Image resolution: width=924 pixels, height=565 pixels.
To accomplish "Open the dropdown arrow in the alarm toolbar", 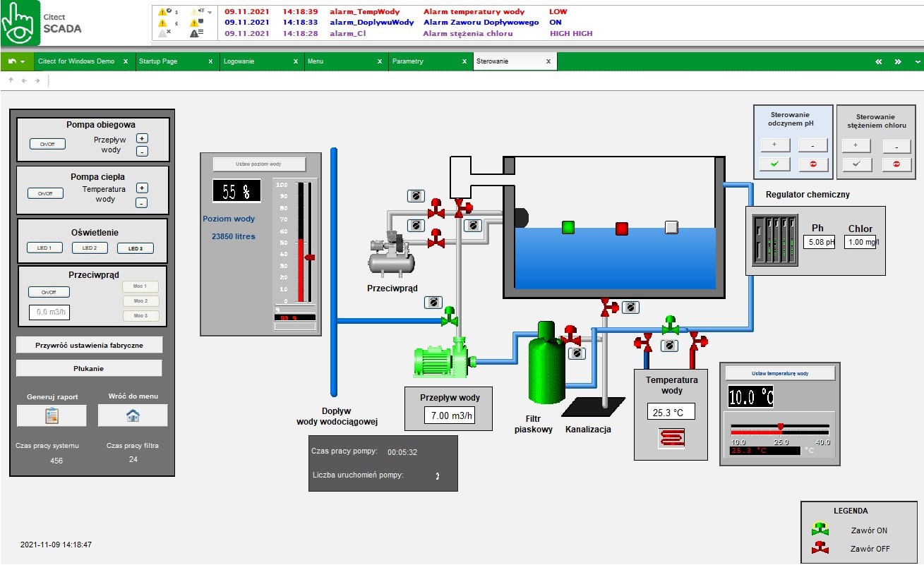I will tap(210, 12).
